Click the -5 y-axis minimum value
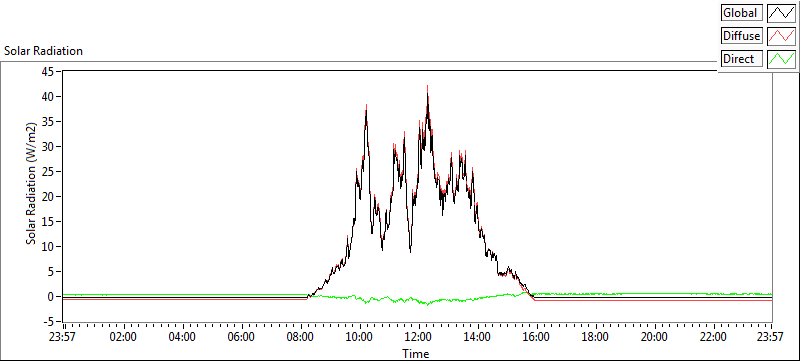The width and height of the screenshot is (800, 361). pos(48,322)
